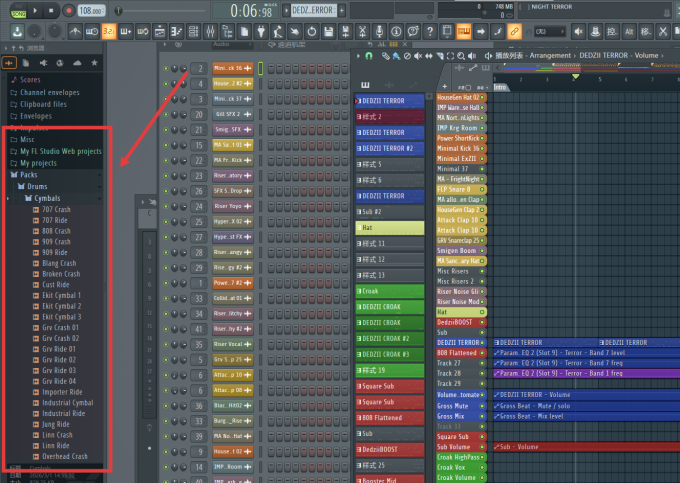Screen dimensions: 680x483
Task: Select the 808 Crash sample
Action: tap(56, 231)
